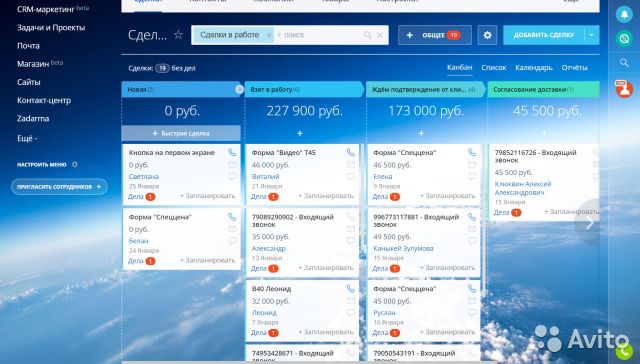Click Запланировать on Белан's card
This screenshot has height=364, width=640.
tap(208, 260)
